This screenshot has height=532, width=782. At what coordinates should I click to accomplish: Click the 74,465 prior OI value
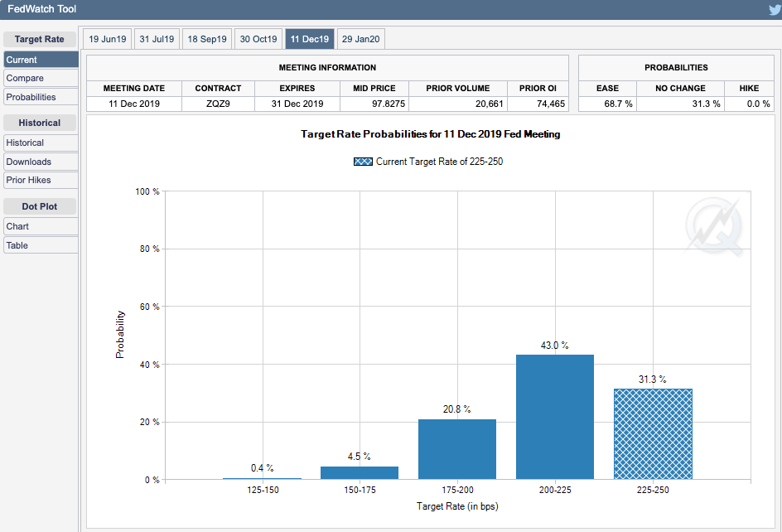551,104
